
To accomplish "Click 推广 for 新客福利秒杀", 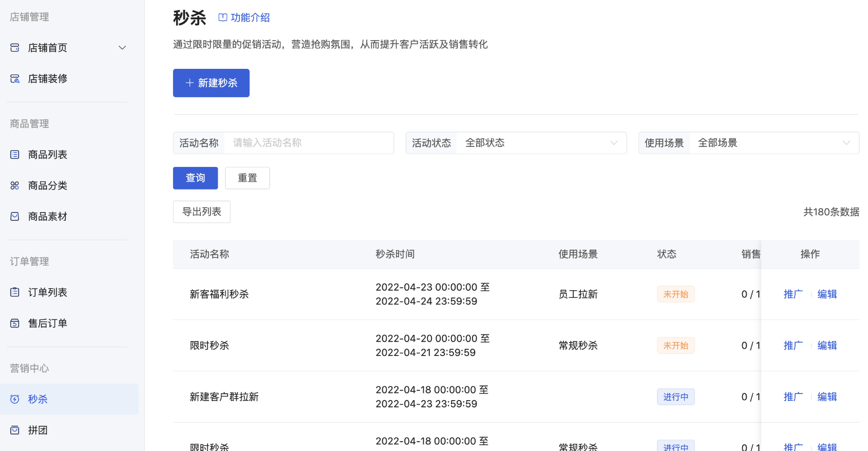I will click(793, 294).
